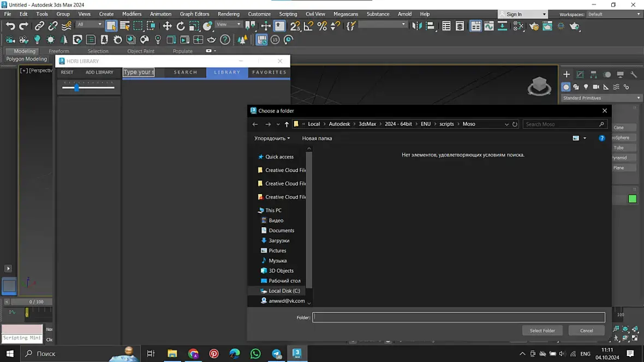Toggle Angle Snap on the toolbar
The height and width of the screenshot is (362, 644).
tap(308, 26)
